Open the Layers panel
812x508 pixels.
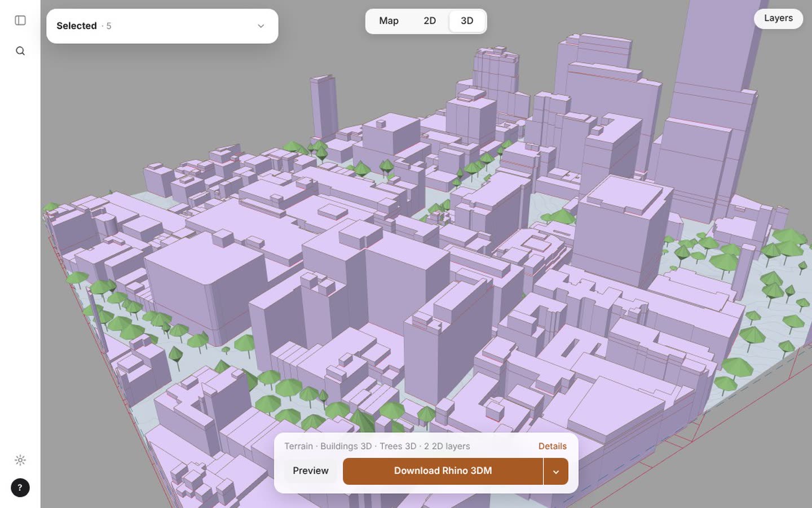pos(778,19)
